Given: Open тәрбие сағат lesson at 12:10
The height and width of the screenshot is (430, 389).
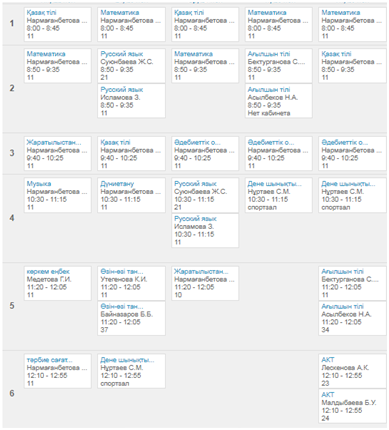Looking at the screenshot, I should coord(49,360).
